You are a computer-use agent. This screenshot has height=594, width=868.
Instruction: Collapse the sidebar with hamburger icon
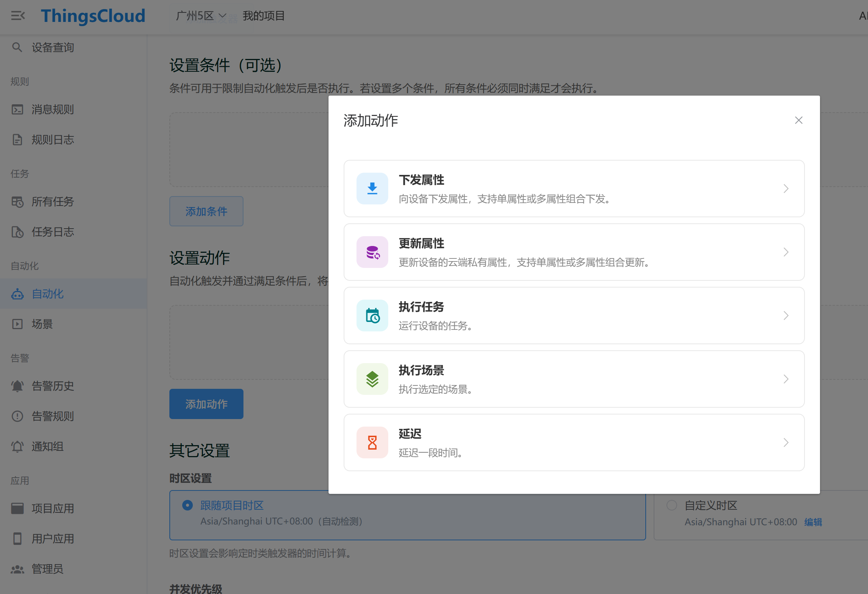click(x=18, y=16)
